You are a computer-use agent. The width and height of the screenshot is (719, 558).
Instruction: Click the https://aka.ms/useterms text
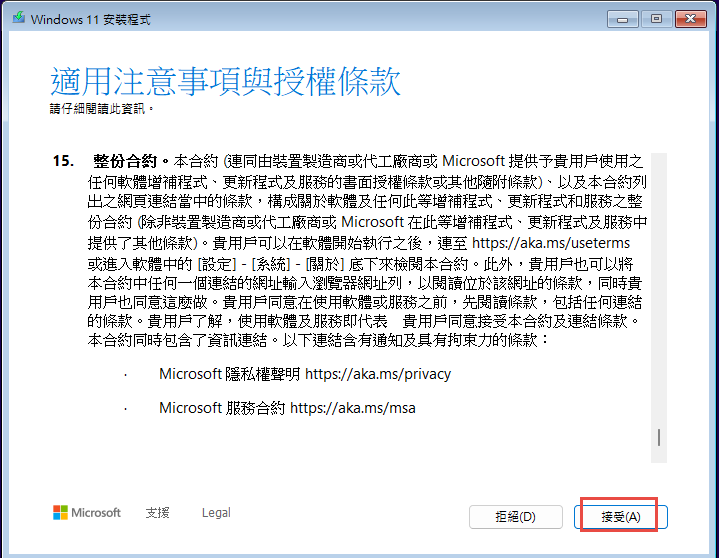click(551, 243)
